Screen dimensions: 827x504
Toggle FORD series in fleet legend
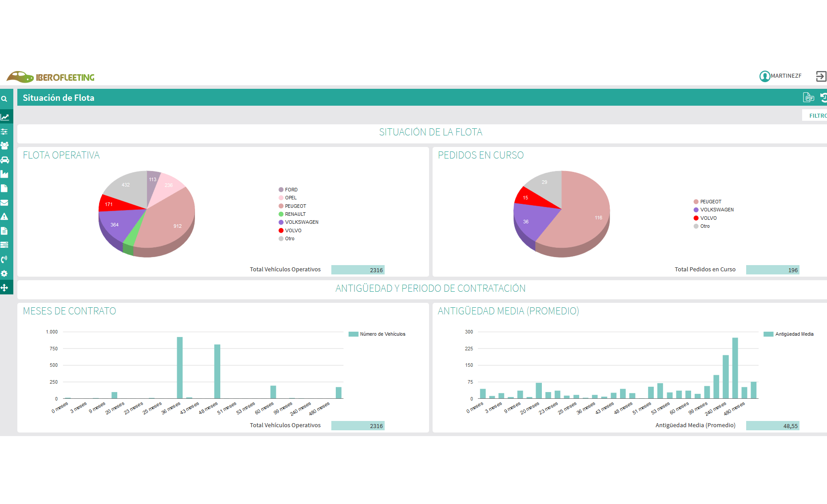pyautogui.click(x=288, y=190)
